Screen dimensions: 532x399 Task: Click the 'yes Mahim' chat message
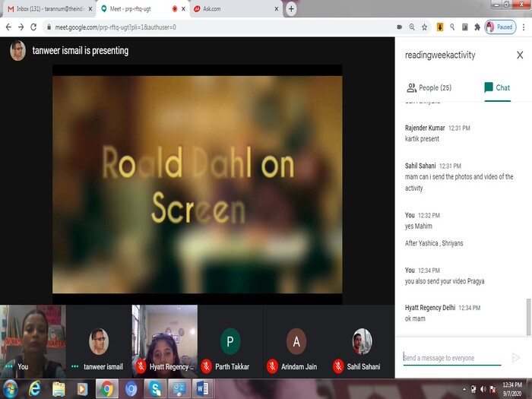(x=418, y=226)
